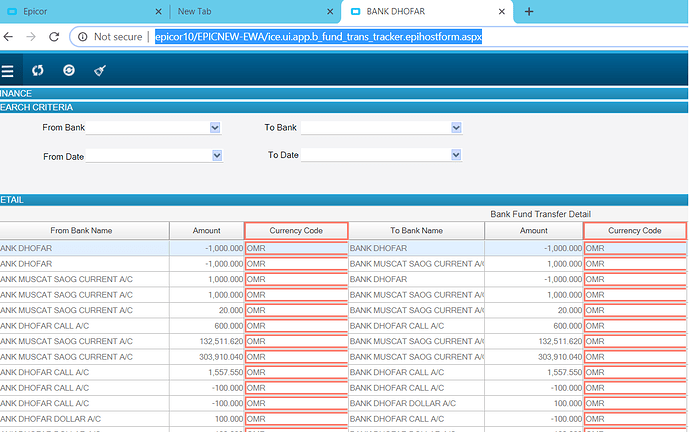The height and width of the screenshot is (432, 690).
Task: Select From Bank BANK DHOFAR DOLLAR A/C cell
Action: (84, 419)
